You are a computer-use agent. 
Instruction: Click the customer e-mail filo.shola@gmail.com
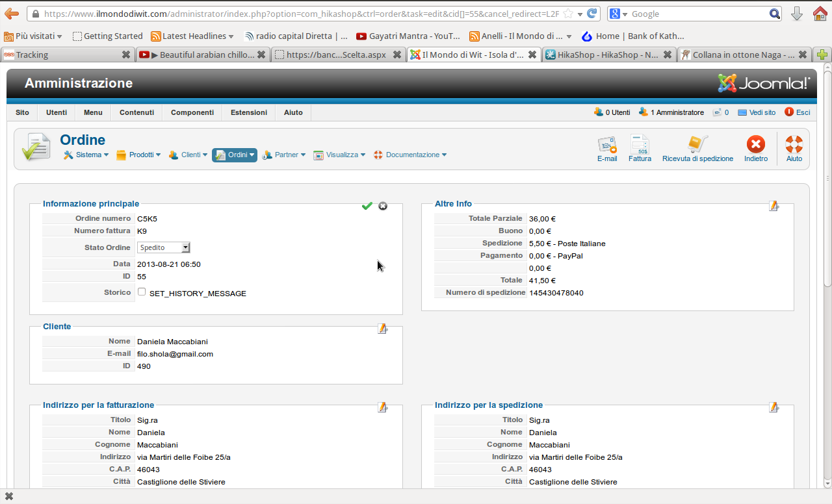[x=175, y=354]
